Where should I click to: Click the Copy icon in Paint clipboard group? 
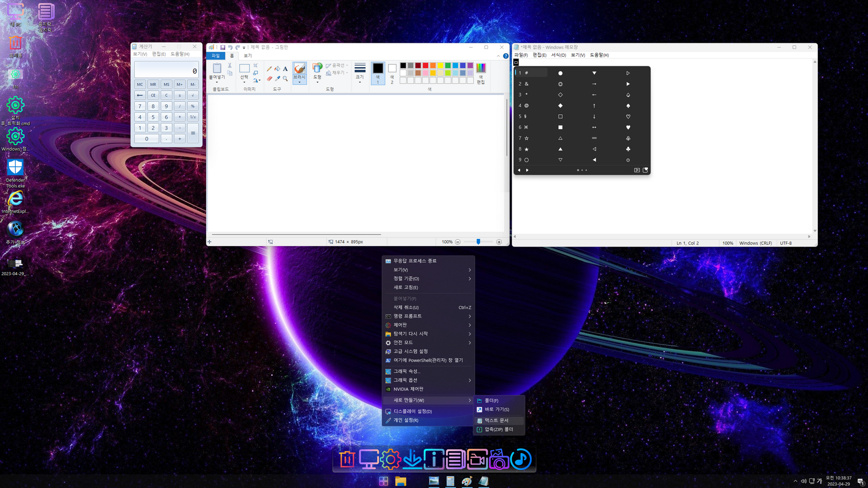click(230, 73)
